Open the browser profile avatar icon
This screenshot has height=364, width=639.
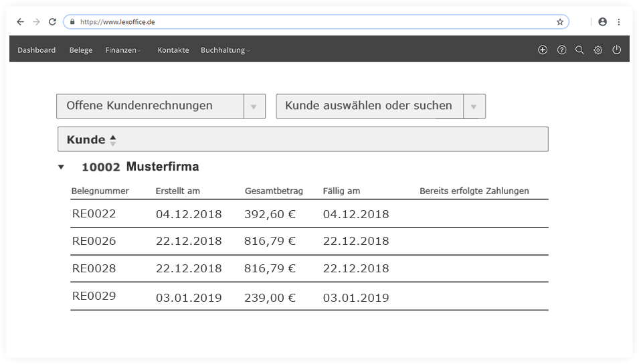click(x=602, y=22)
